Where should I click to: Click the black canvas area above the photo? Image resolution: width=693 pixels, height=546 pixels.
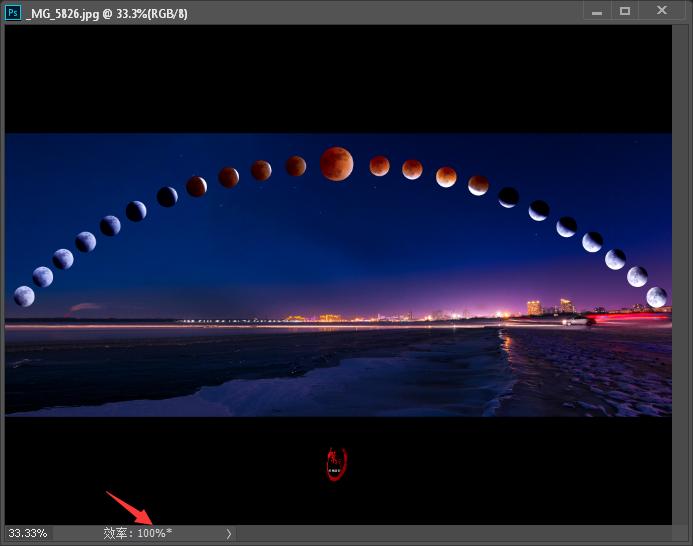point(338,80)
